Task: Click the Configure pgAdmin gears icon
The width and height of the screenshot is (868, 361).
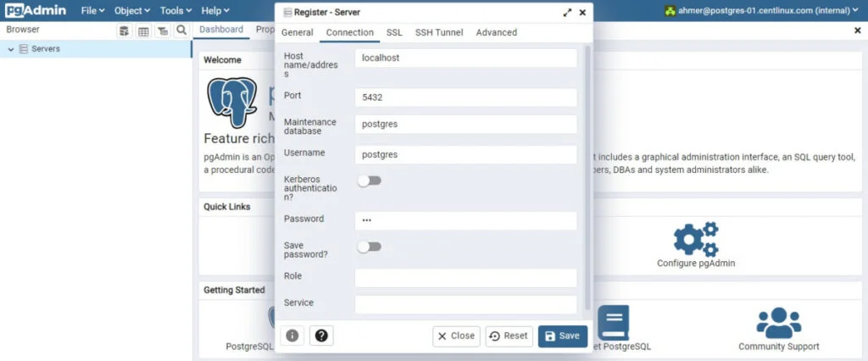Action: click(x=696, y=239)
